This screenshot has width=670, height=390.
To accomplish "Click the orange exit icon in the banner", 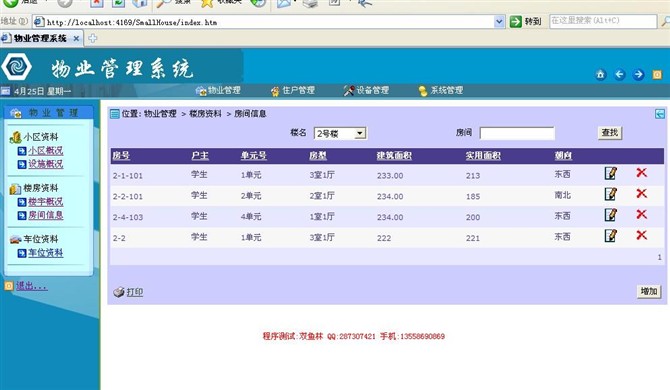I will click(x=657, y=75).
